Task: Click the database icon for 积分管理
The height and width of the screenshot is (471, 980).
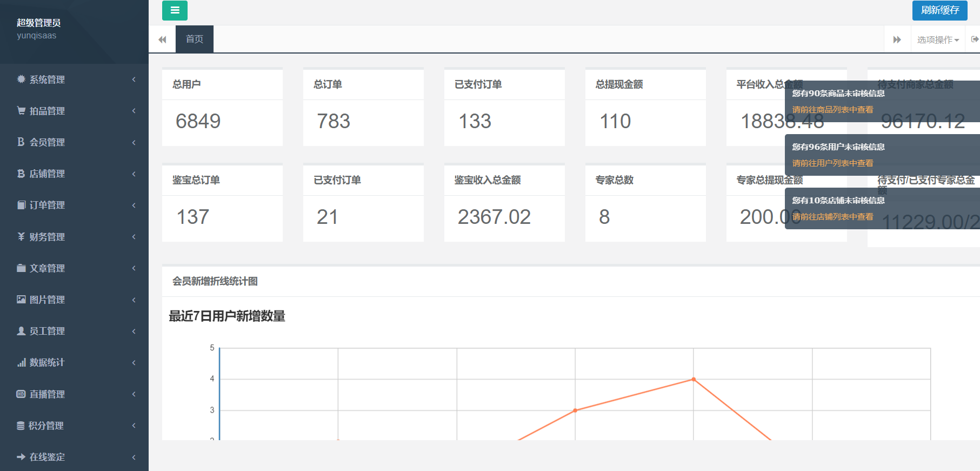Action: point(21,426)
